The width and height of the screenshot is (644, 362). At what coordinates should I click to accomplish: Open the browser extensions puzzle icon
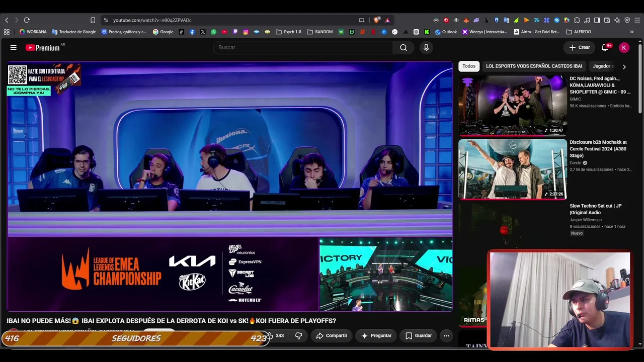coord(577,20)
